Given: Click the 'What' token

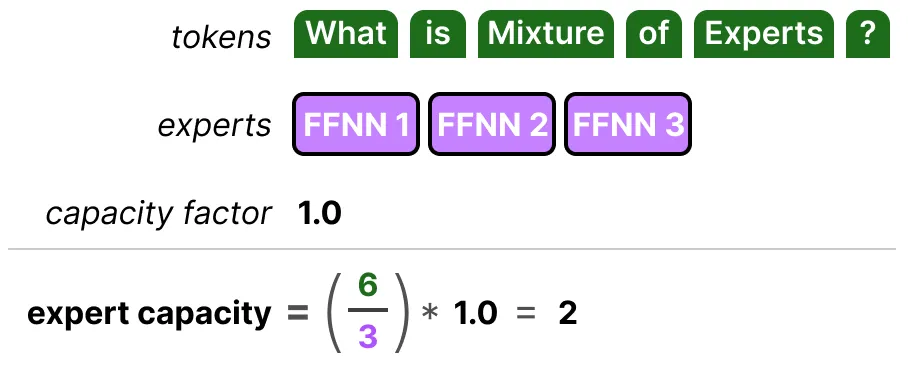Looking at the screenshot, I should coord(346,34).
